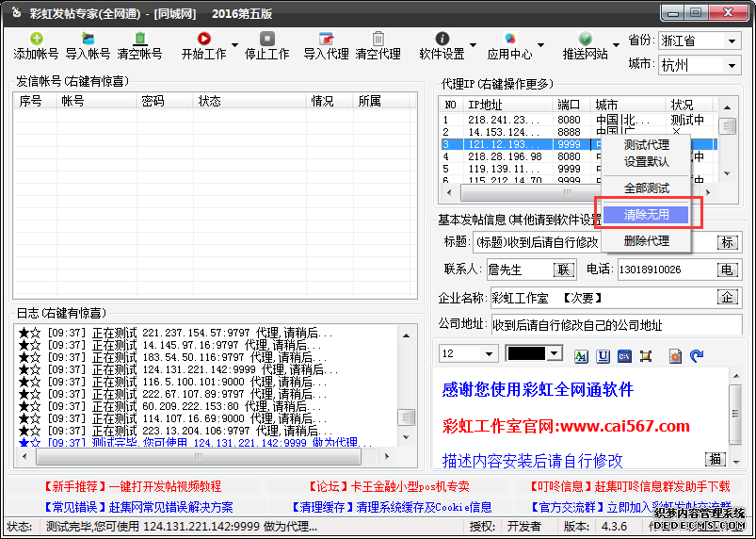
Task: Click the document gear icon in editor toolbar
Action: [675, 356]
